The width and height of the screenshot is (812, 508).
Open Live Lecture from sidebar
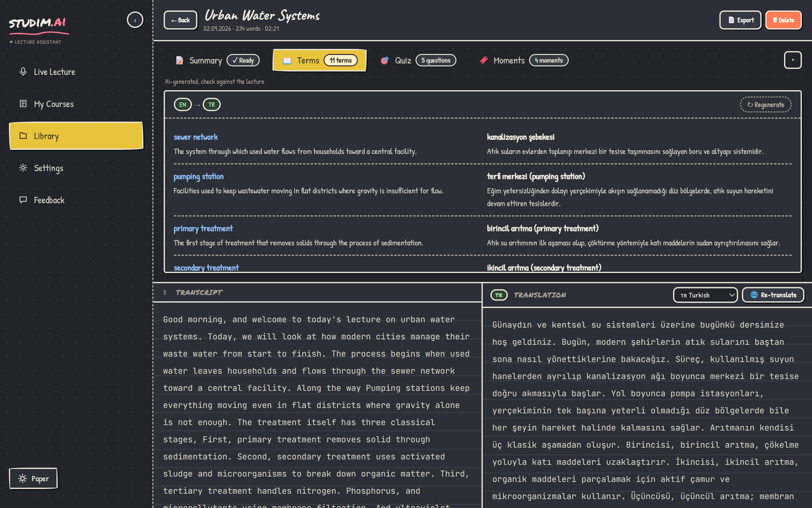(76, 72)
